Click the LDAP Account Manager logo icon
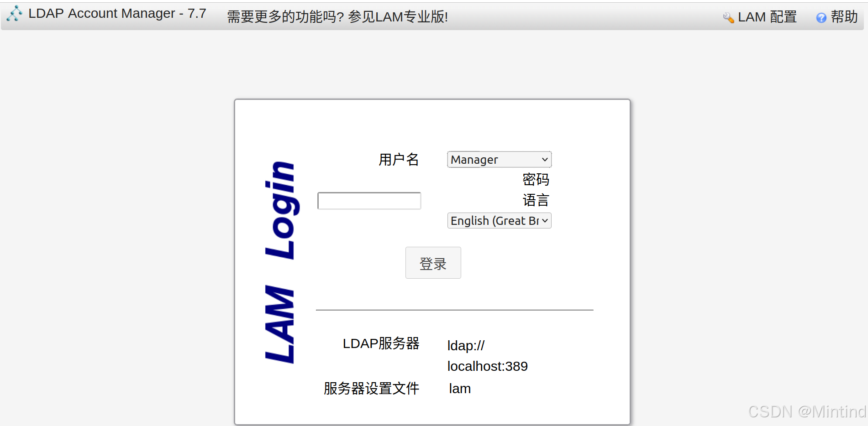868x426 pixels. pyautogui.click(x=14, y=14)
